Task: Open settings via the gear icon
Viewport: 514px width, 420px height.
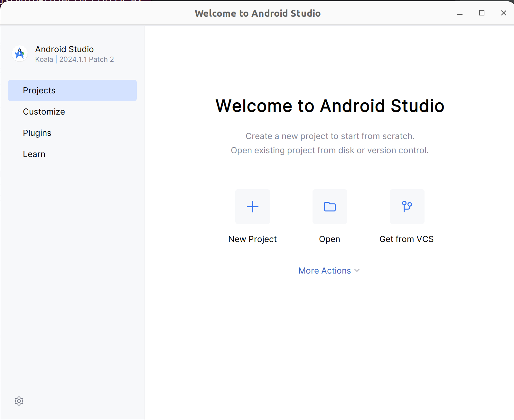Action: tap(19, 401)
